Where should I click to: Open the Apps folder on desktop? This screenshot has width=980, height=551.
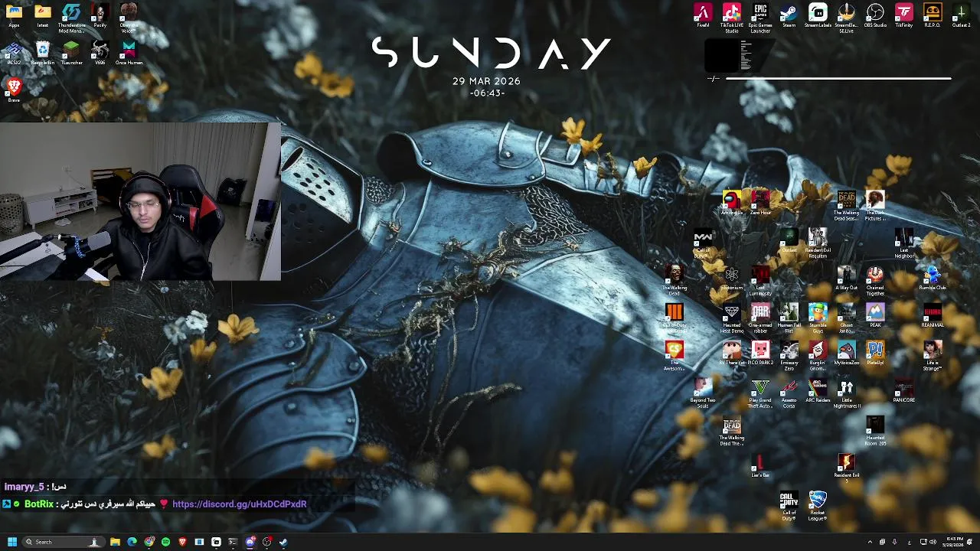coord(14,15)
